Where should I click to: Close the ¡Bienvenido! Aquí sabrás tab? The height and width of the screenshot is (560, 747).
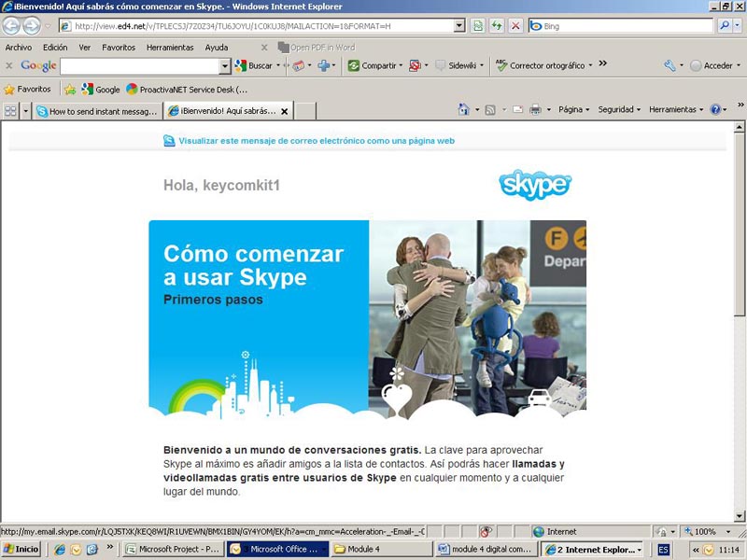click(x=285, y=111)
